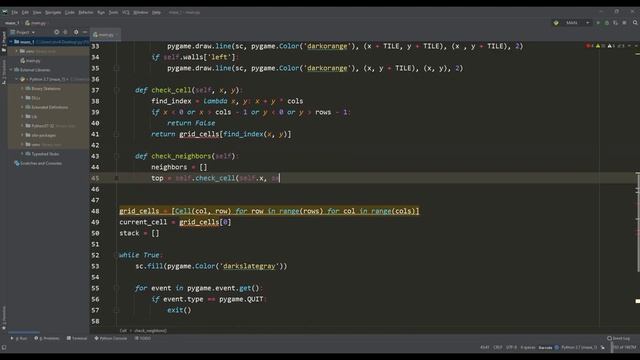
Task: Click the maze_1 breadcrumb in navigation bar
Action: tap(12, 23)
